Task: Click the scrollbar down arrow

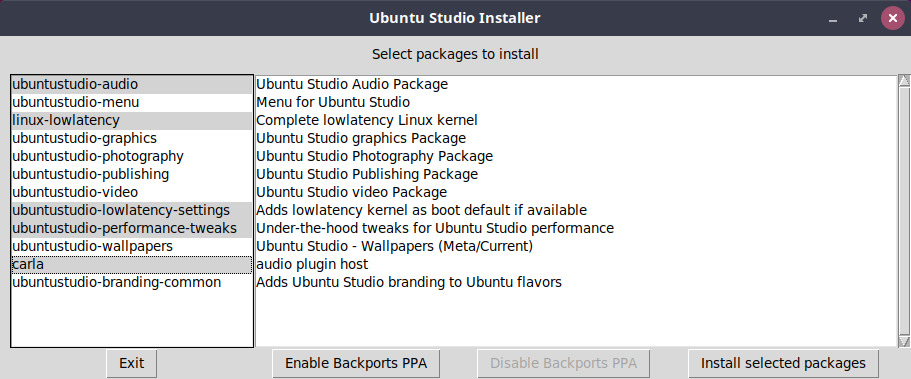Action: point(904,341)
